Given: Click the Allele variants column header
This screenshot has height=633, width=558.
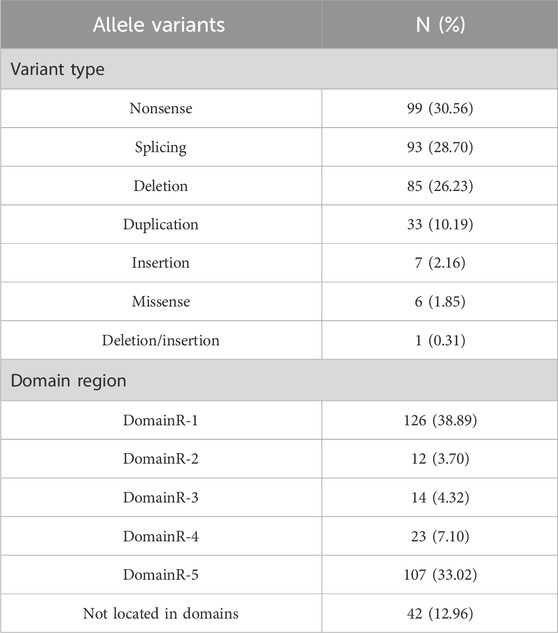Looking at the screenshot, I should 161,24.
